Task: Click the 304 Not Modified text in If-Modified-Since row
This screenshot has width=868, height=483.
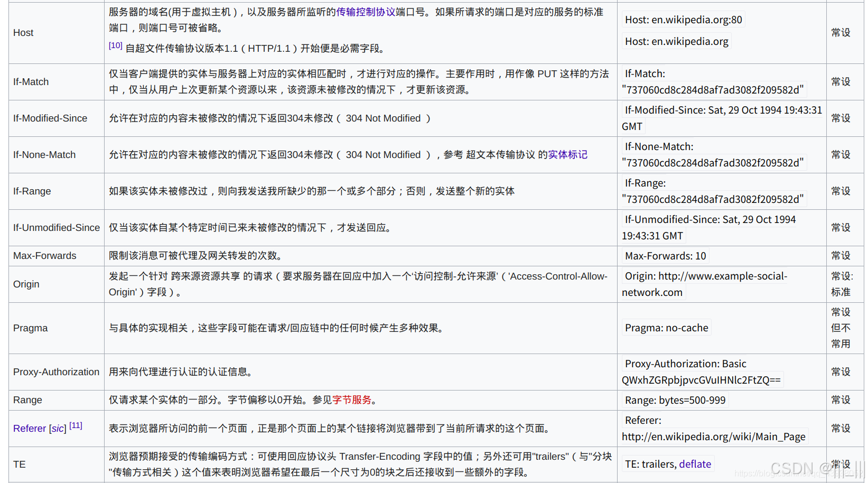Action: [x=383, y=118]
